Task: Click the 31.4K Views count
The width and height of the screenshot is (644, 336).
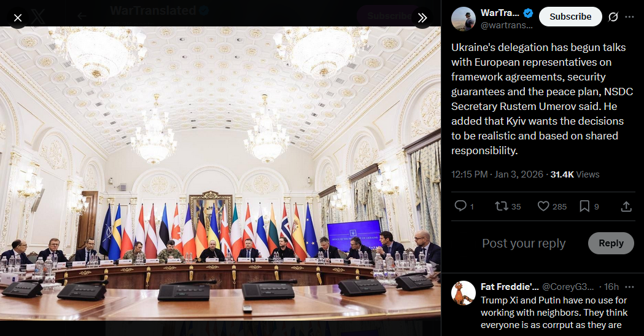Action: click(575, 174)
